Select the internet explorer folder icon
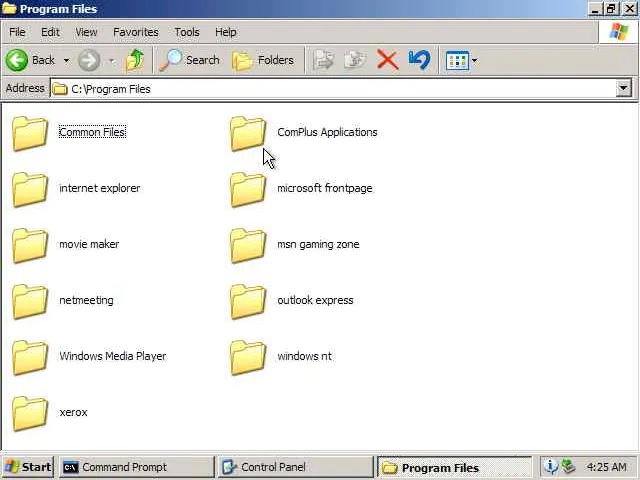640x480 pixels. tap(30, 189)
